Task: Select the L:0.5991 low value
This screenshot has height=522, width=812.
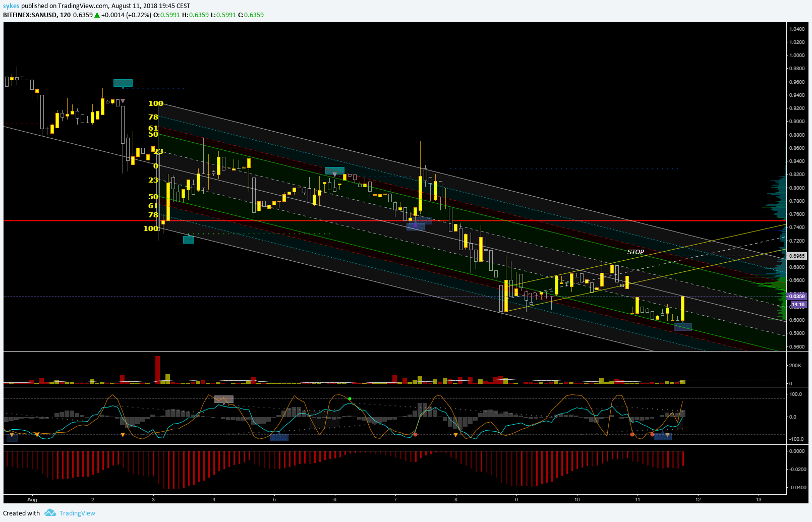Action: (223, 15)
